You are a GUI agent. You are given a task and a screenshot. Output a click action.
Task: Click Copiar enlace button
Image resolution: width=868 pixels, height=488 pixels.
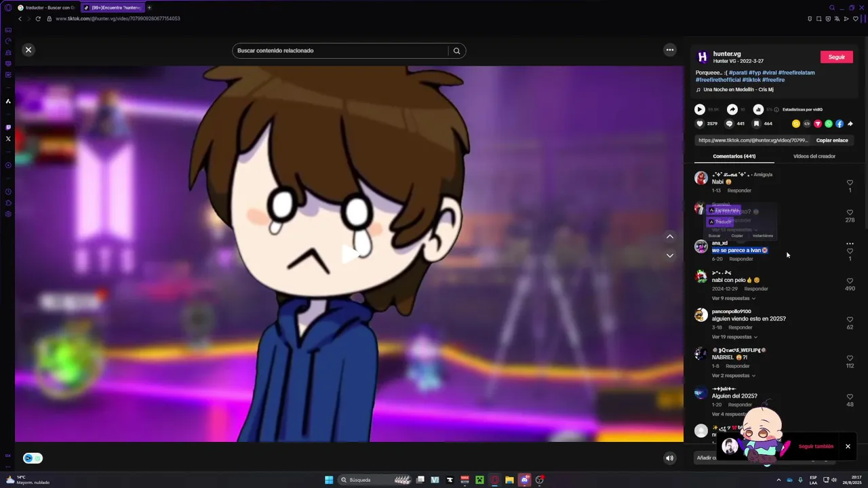pos(832,140)
